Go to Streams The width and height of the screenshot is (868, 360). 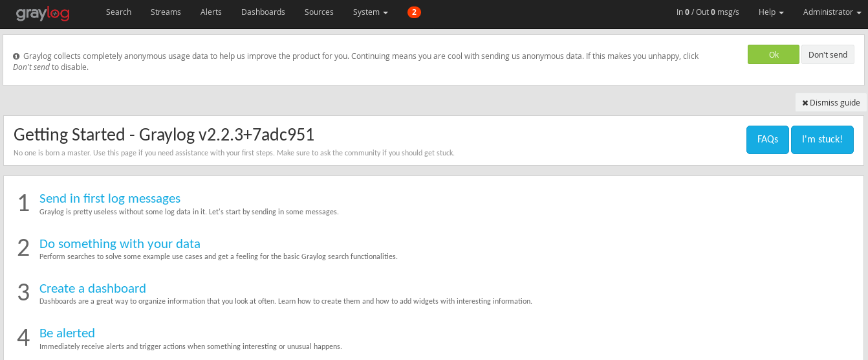coord(166,12)
